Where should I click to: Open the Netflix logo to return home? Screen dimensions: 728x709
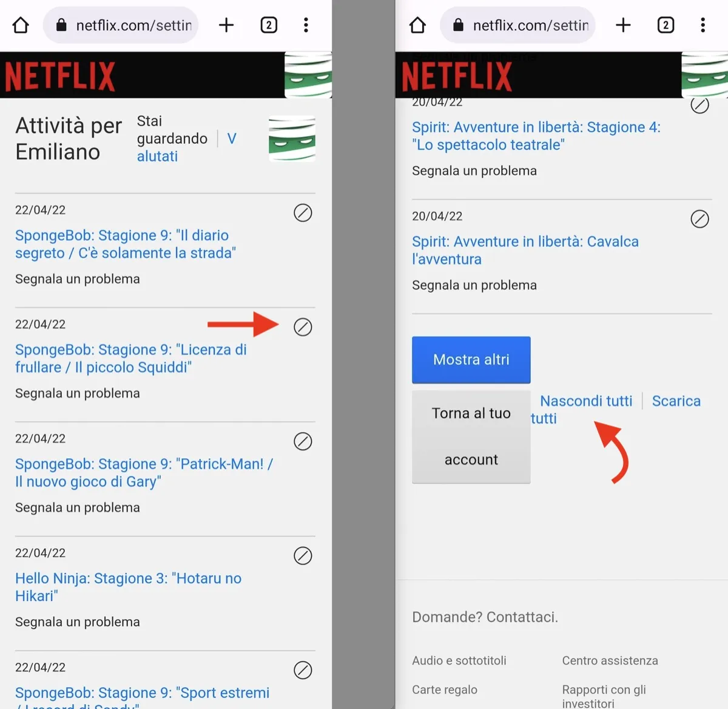tap(59, 75)
